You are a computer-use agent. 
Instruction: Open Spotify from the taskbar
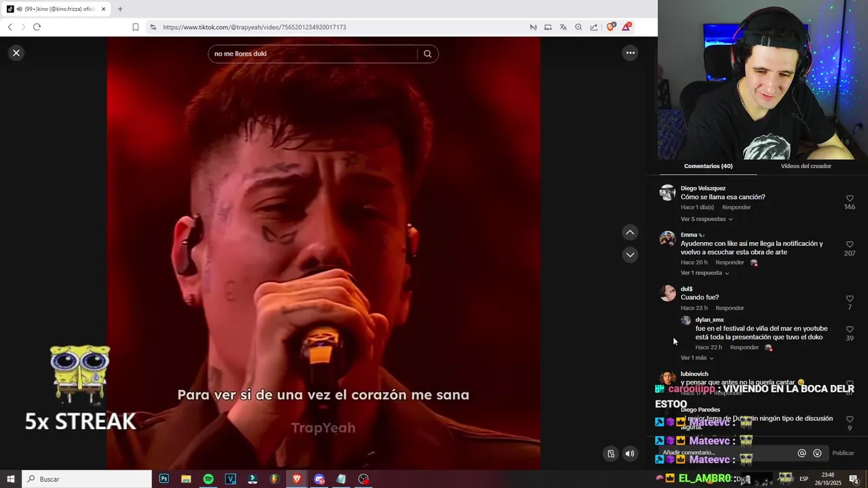click(x=208, y=479)
